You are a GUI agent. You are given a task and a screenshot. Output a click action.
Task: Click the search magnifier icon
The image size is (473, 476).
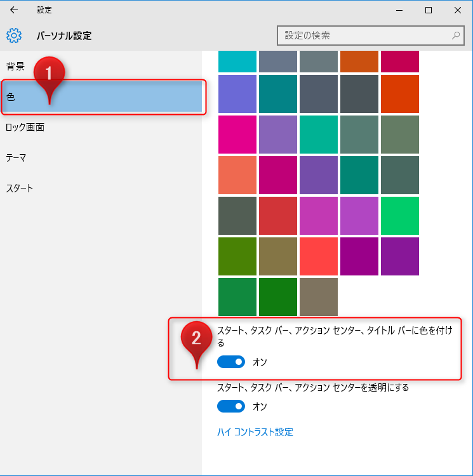point(455,36)
